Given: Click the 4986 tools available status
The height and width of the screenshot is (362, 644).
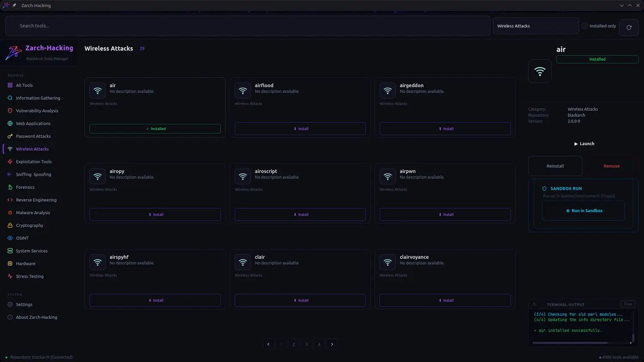Looking at the screenshot, I should (x=619, y=357).
